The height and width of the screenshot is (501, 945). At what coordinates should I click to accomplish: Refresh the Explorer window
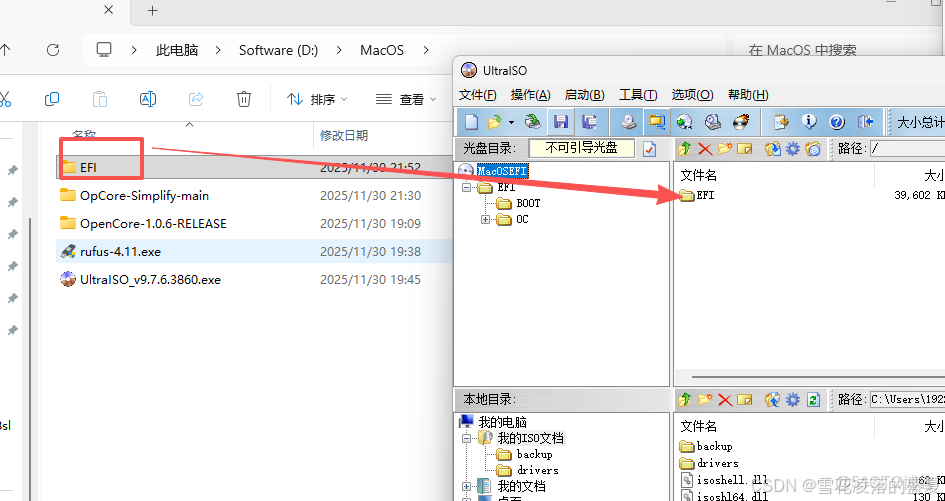click(53, 50)
